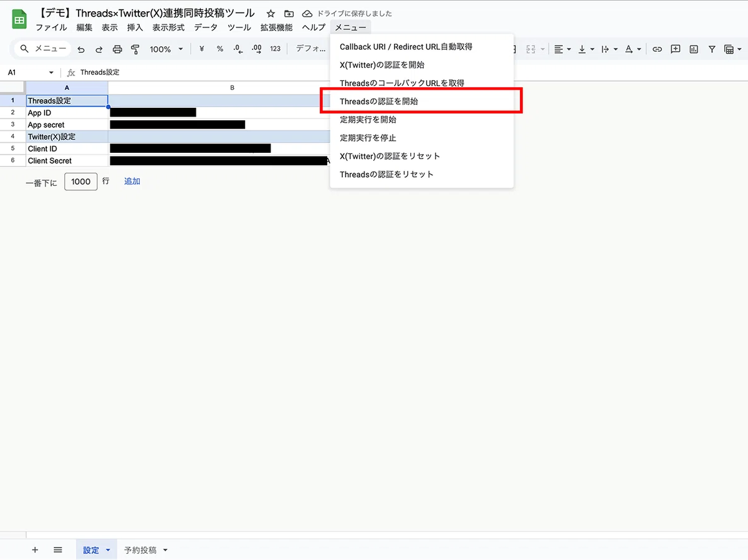748x560 pixels.
Task: Open the 表示形式 menu
Action: click(168, 27)
